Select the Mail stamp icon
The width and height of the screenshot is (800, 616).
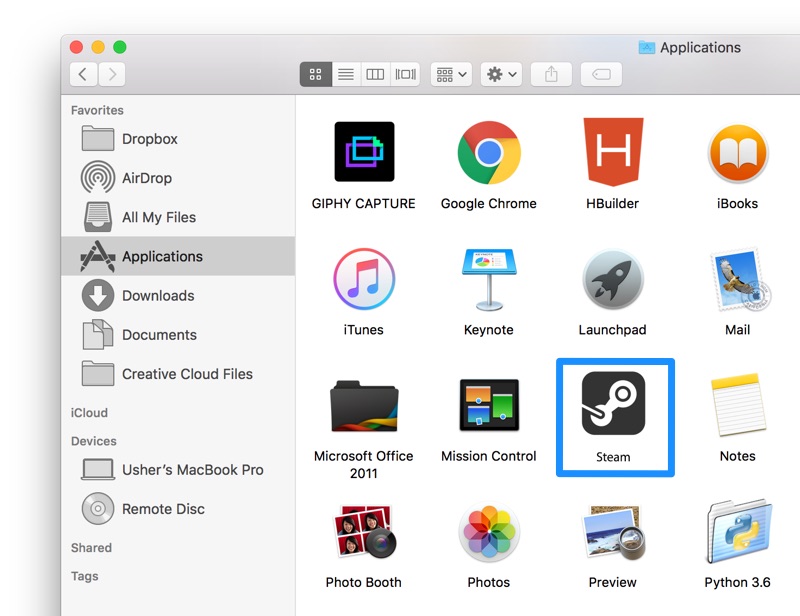(741, 279)
